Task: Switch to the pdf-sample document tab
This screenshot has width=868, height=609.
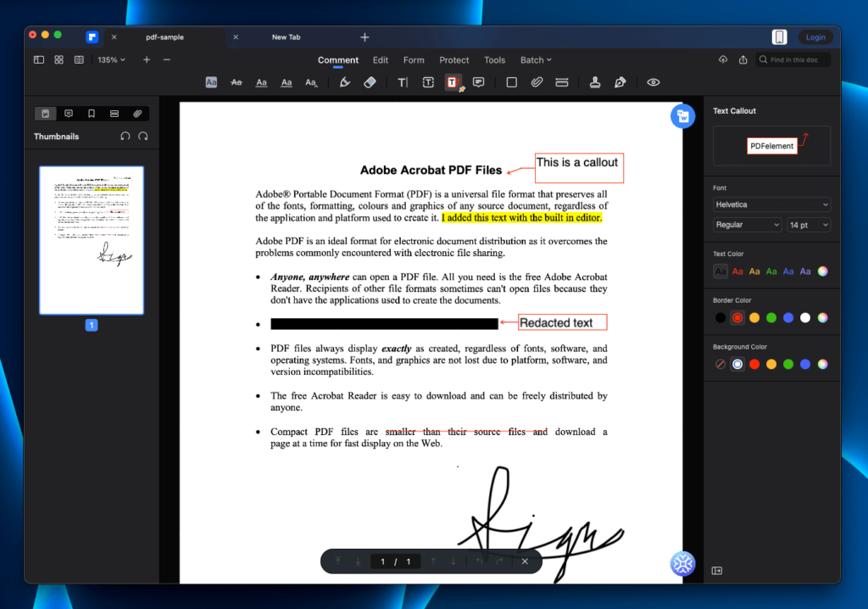Action: click(x=165, y=37)
